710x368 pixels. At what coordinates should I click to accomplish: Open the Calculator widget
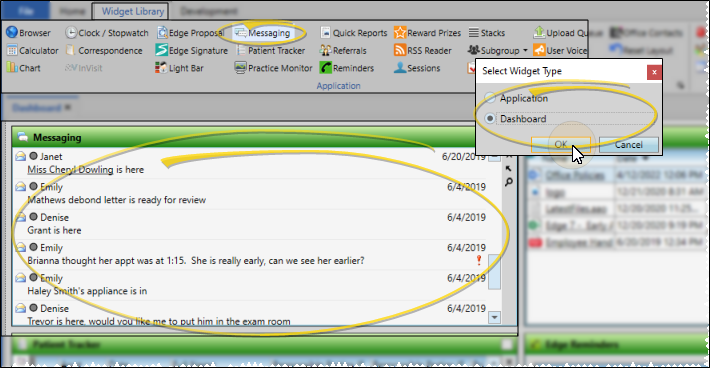[x=33, y=51]
